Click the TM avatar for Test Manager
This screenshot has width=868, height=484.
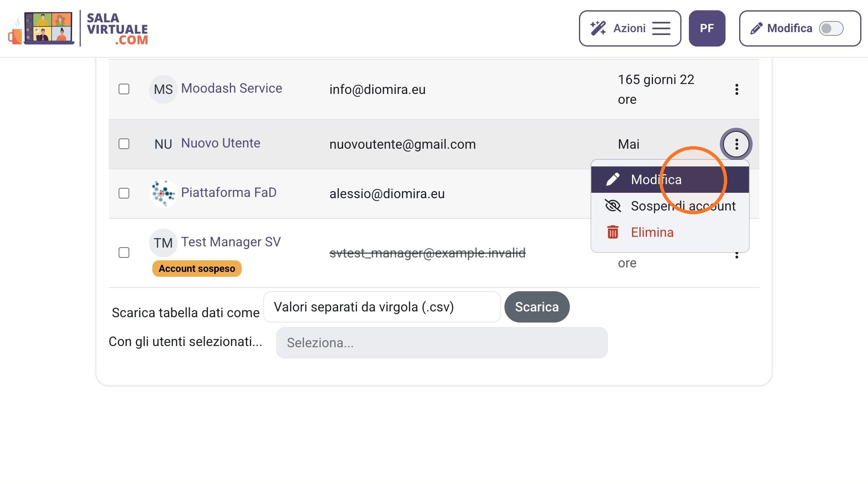coord(163,243)
